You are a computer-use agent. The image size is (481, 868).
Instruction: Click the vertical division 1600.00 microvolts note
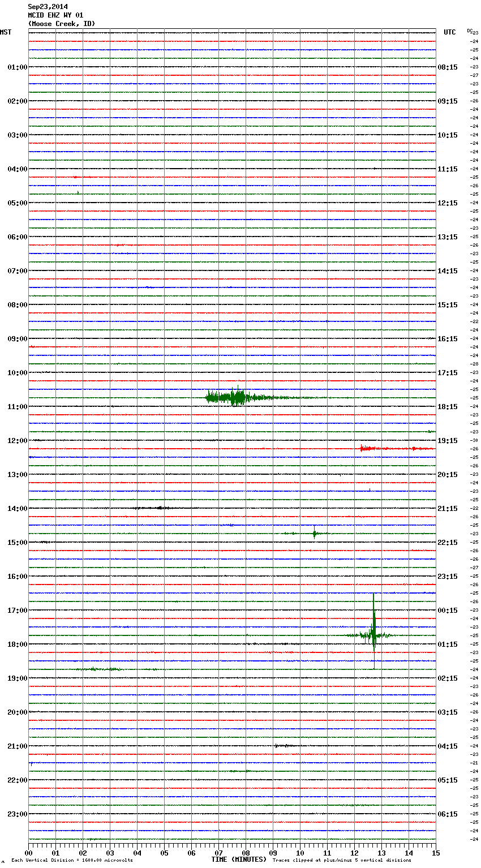tap(72, 861)
